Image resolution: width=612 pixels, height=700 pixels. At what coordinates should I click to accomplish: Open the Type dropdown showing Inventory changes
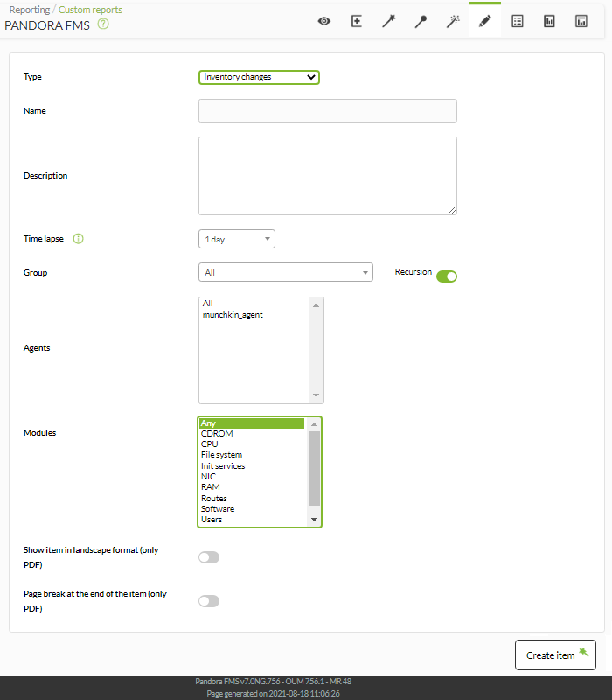pos(259,77)
